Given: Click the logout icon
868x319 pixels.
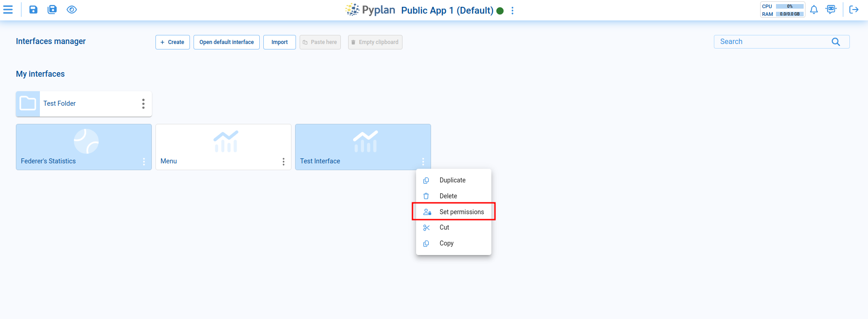Looking at the screenshot, I should pos(854,10).
